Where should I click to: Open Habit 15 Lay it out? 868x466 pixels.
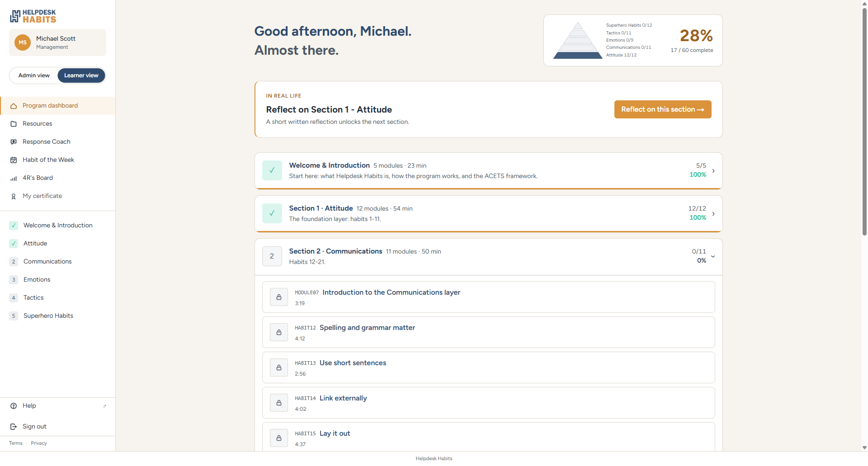click(x=489, y=437)
